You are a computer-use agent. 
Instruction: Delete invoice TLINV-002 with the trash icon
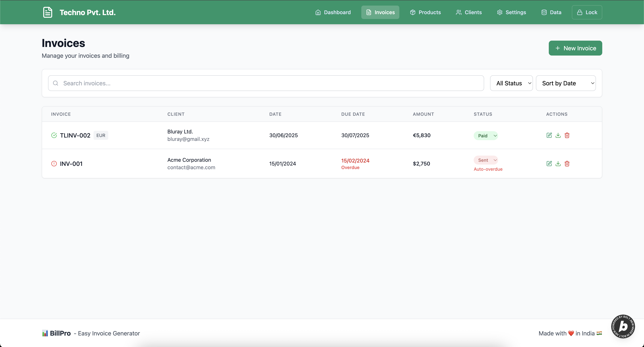567,135
